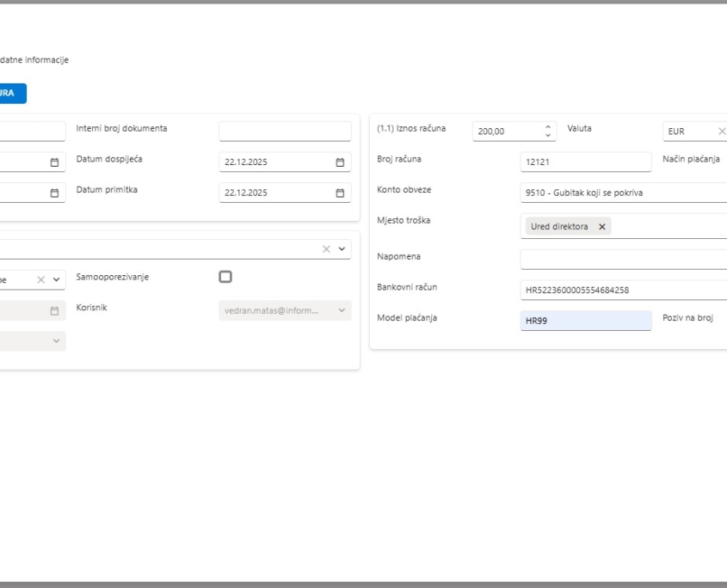Remove the Ured direktora chip

pyautogui.click(x=601, y=227)
